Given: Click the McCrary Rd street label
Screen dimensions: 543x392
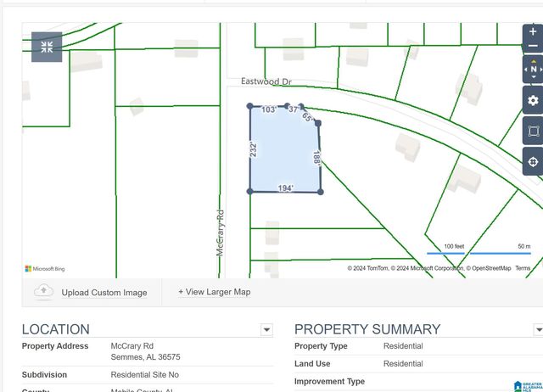Looking at the screenshot, I should click(x=221, y=232).
